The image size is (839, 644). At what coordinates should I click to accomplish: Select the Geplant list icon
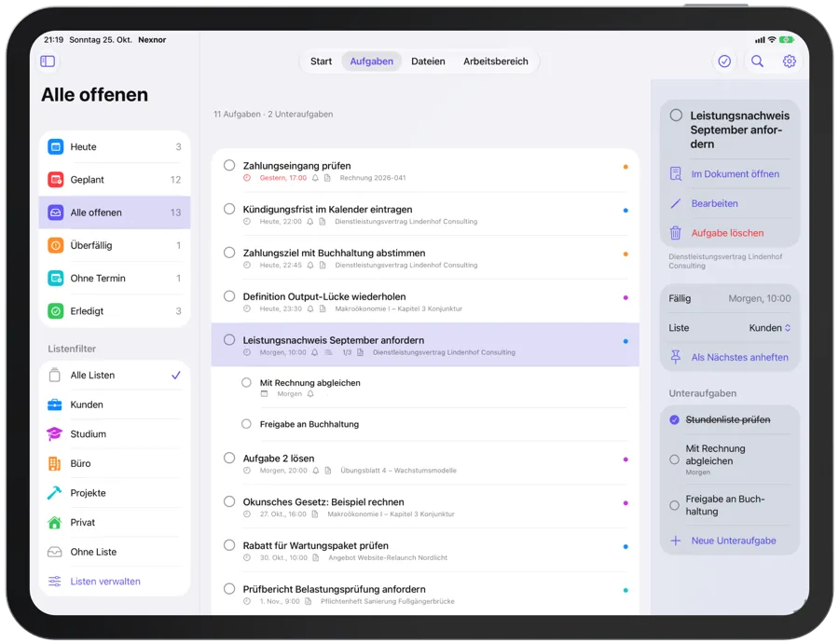click(56, 180)
